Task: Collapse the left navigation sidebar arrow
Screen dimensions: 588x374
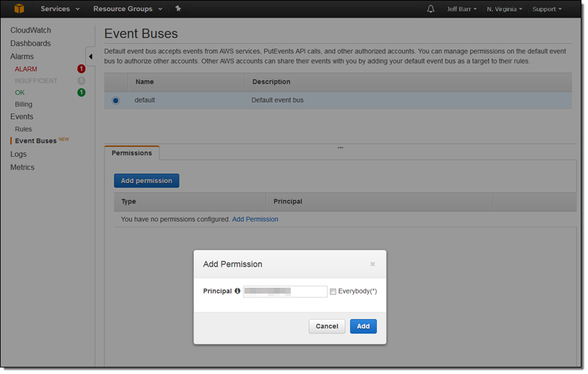Action: 90,56
